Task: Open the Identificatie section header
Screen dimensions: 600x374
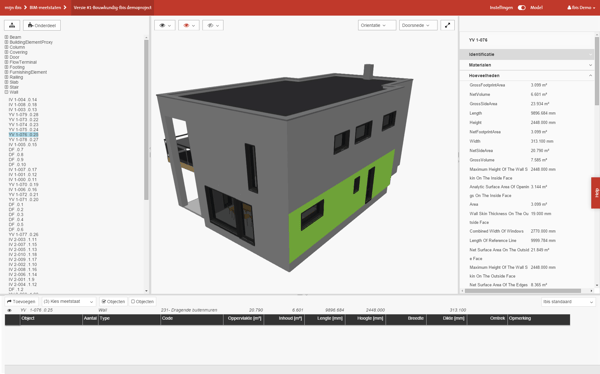Action: [x=527, y=54]
